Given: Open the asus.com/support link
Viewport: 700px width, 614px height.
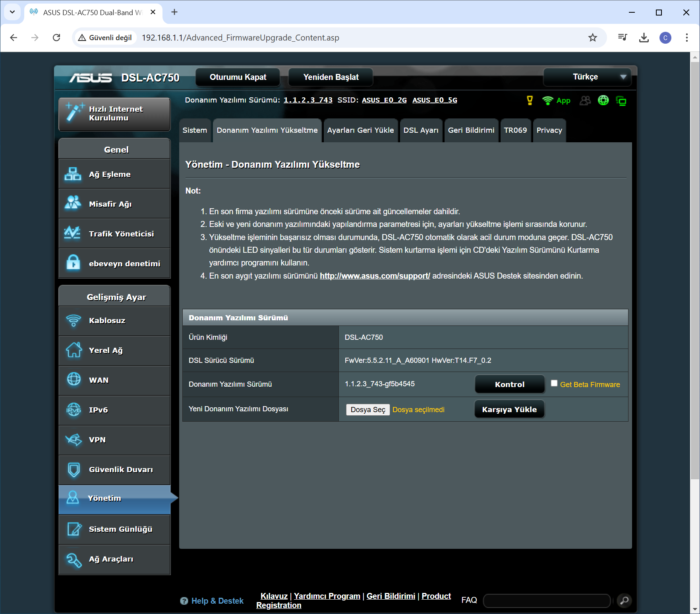Looking at the screenshot, I should (x=375, y=276).
